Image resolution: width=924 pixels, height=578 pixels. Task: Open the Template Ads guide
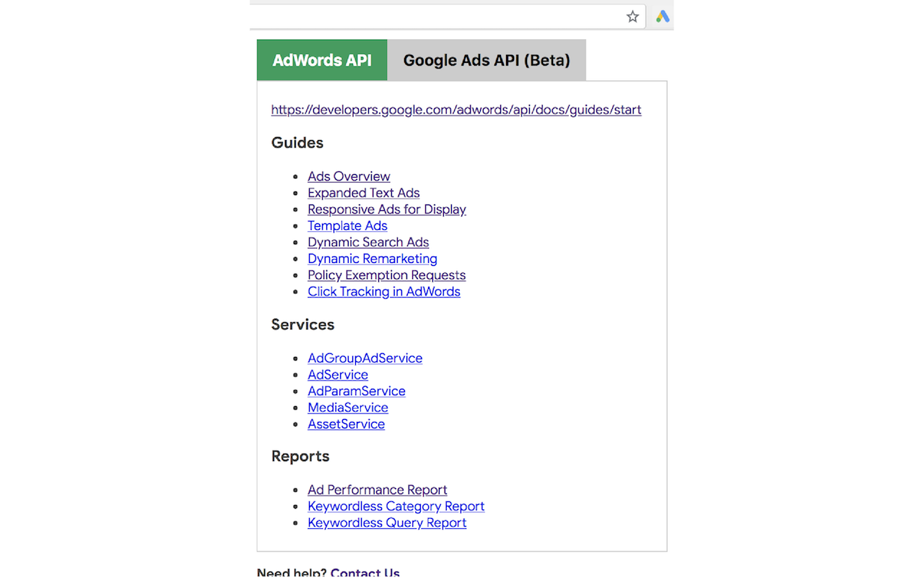coord(347,225)
